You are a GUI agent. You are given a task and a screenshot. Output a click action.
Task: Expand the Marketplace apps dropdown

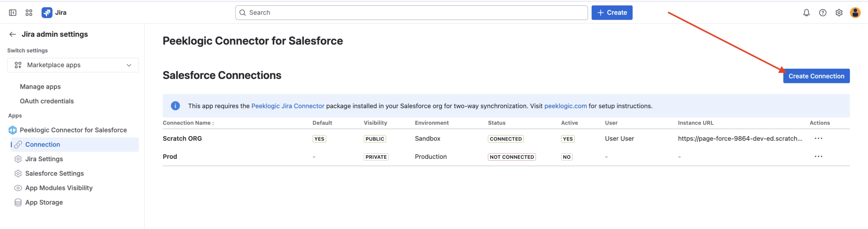coord(73,65)
